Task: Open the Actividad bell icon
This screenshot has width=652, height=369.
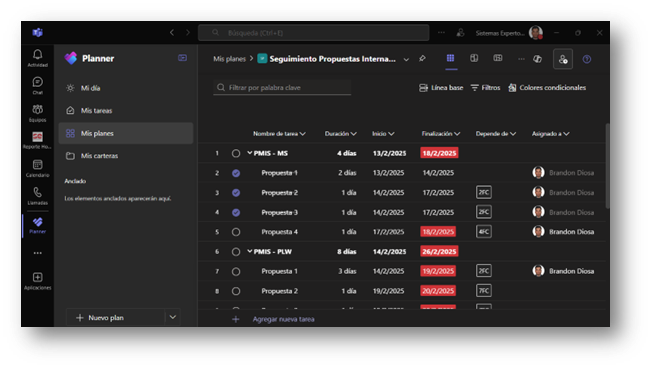Action: pos(37,58)
